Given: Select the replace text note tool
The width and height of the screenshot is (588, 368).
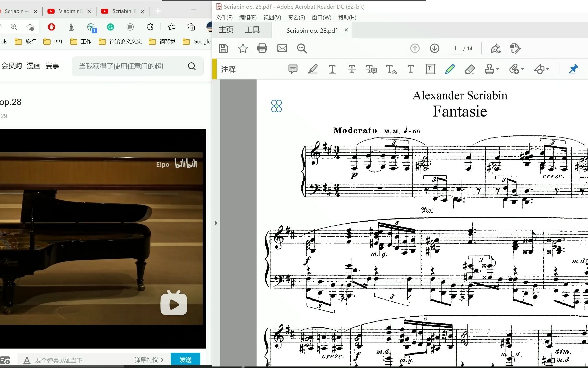Looking at the screenshot, I should pos(371,69).
